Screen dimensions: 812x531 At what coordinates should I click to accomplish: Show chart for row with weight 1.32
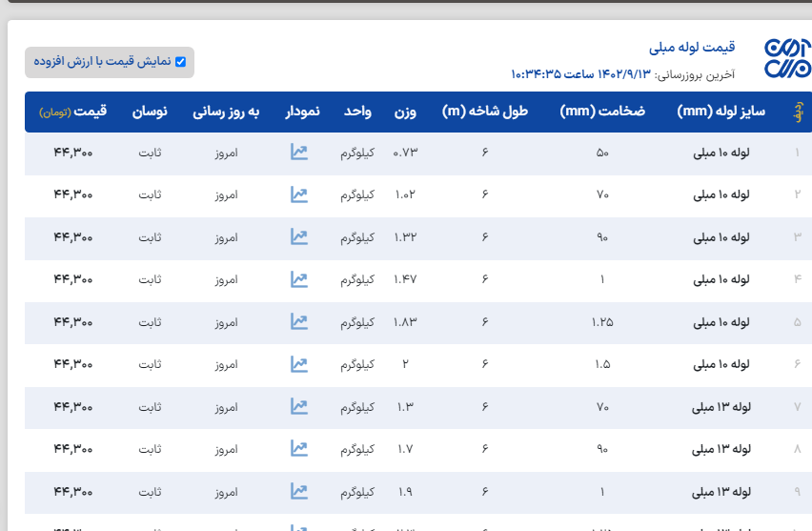[299, 237]
